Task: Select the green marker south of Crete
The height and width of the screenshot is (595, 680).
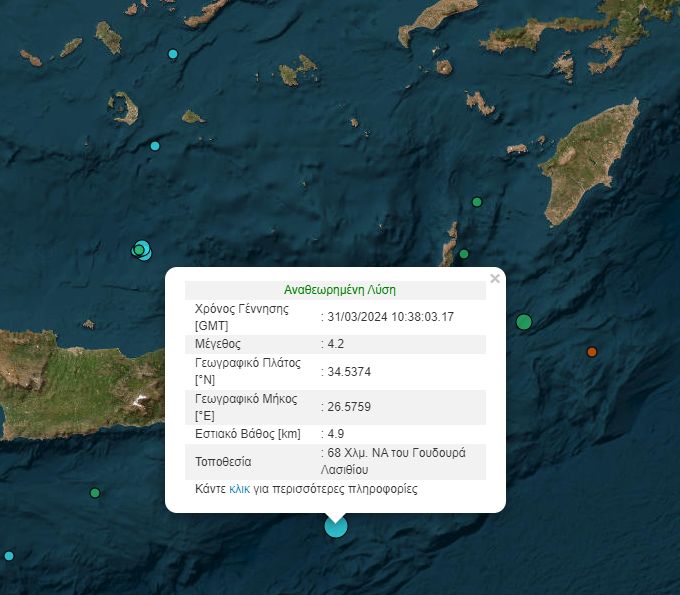Action: coord(95,493)
